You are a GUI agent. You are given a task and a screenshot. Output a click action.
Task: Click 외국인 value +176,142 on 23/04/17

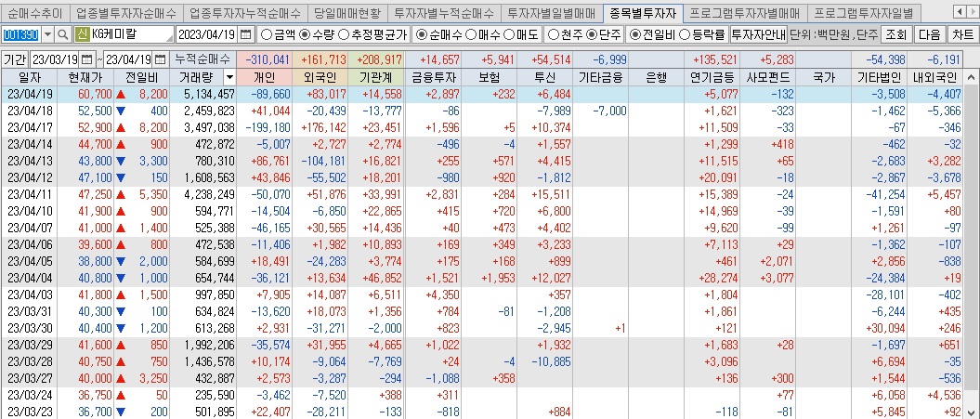click(323, 127)
